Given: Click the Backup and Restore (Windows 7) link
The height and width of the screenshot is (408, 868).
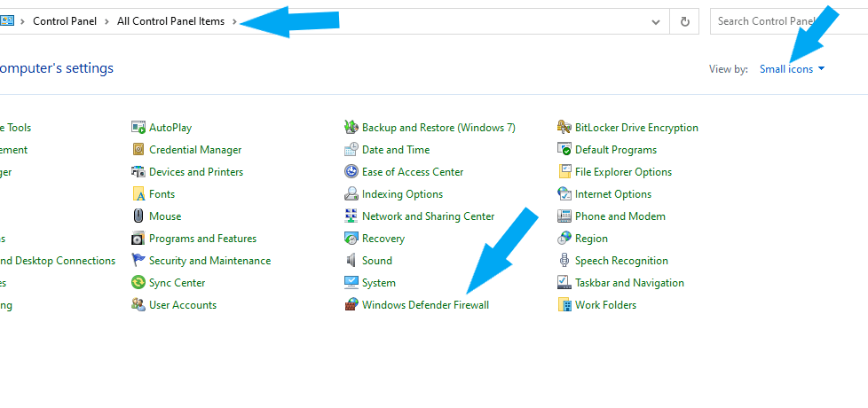Looking at the screenshot, I should [438, 128].
